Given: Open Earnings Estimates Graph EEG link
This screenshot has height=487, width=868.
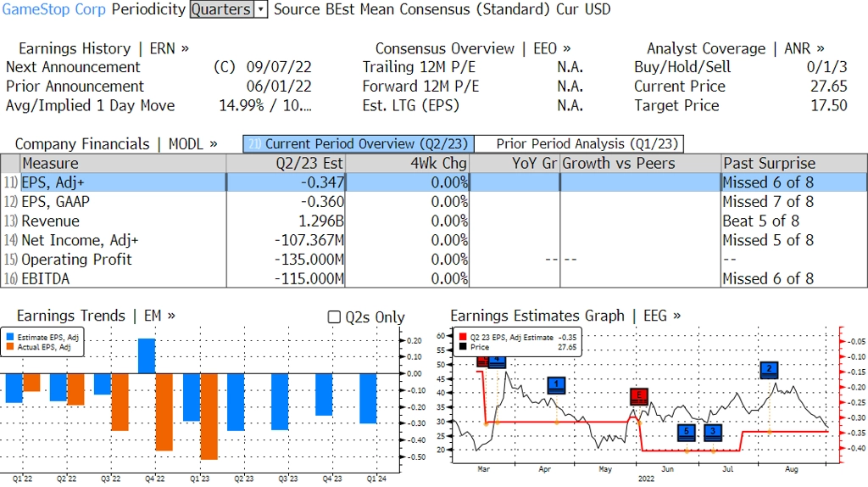Looking at the screenshot, I should pos(565,316).
